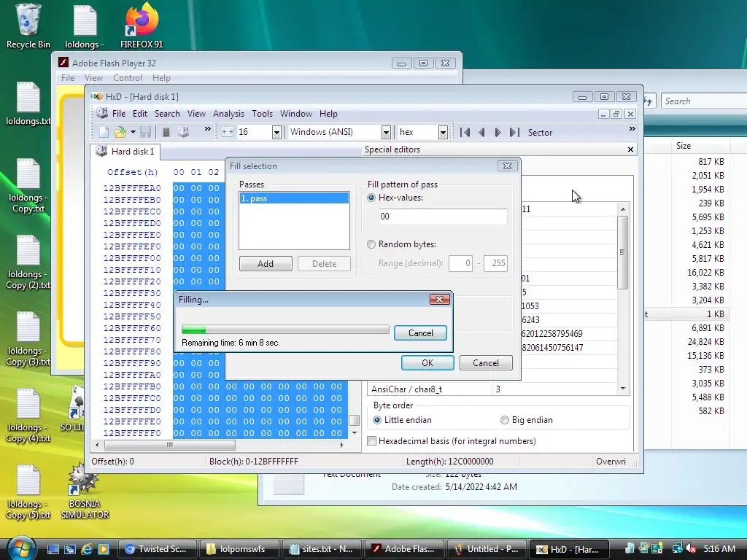747x560 pixels.
Task: Select '1. pass' in Passes list
Action: [294, 198]
